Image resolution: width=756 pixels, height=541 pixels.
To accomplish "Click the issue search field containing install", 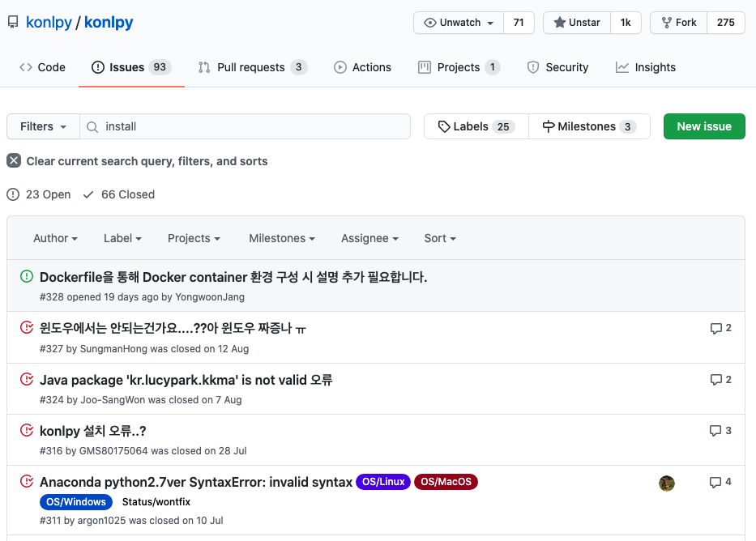I will [x=245, y=126].
